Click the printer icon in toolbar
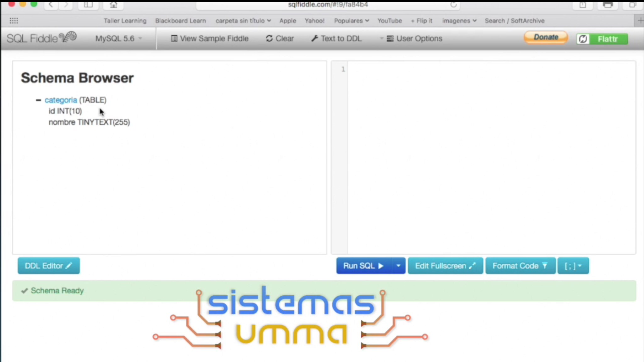 pyautogui.click(x=608, y=5)
